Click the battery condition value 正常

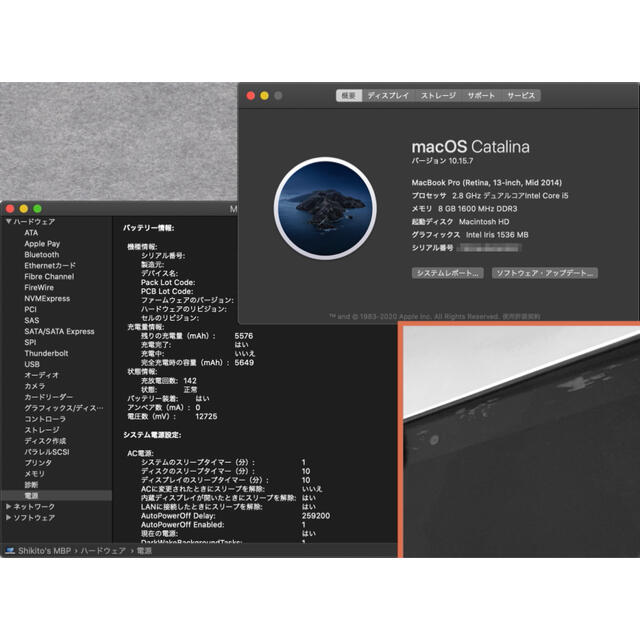[190, 390]
